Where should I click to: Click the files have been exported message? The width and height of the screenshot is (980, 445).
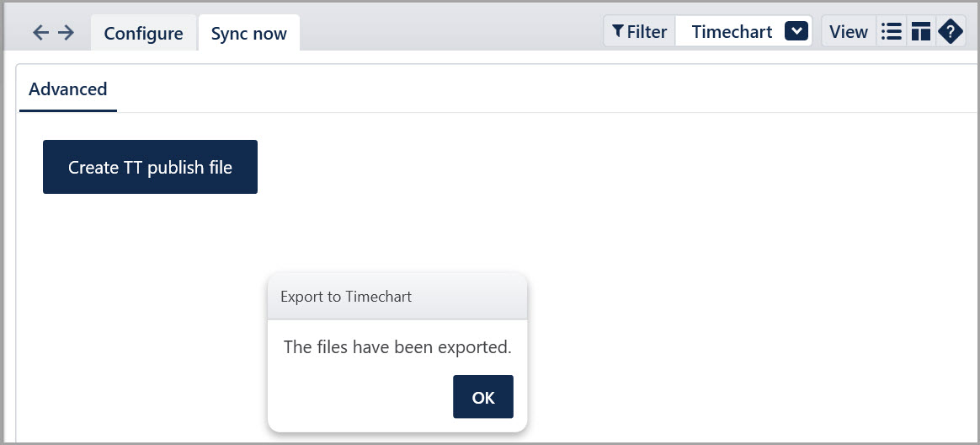(397, 346)
